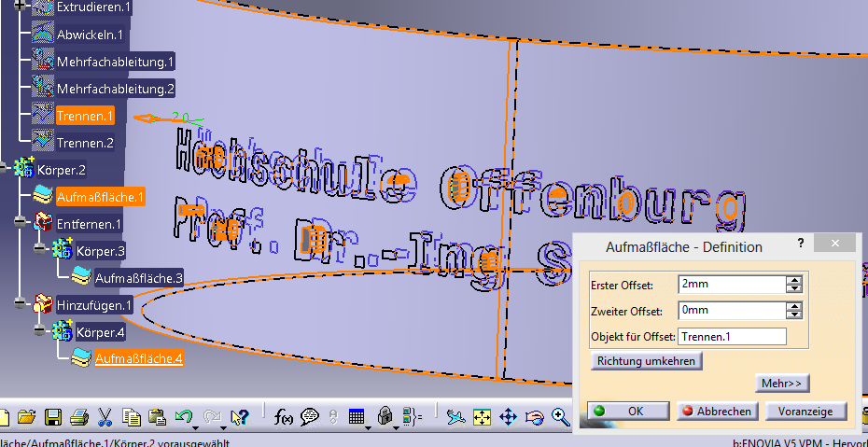The image size is (868, 447).
Task: Select Aufmaßfläche.1 in the tree
Action: [100, 196]
